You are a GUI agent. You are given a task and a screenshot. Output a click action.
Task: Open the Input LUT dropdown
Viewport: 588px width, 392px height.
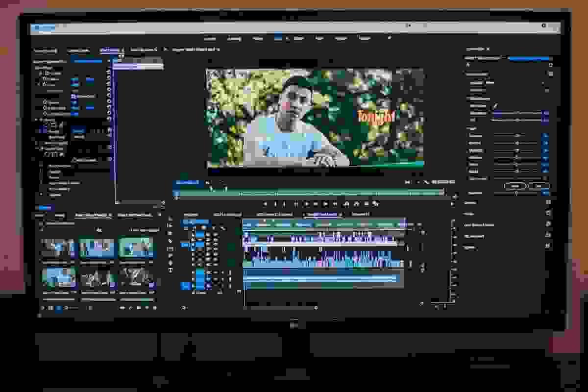(x=516, y=83)
